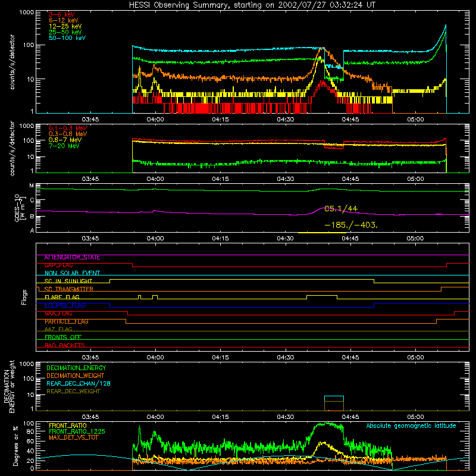Click the -185./-403. position annotation
The width and height of the screenshot is (476, 476).
pos(351,225)
